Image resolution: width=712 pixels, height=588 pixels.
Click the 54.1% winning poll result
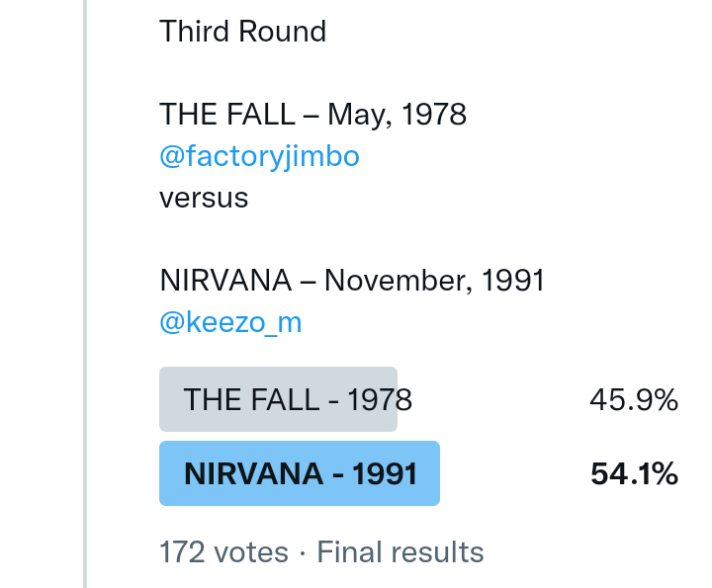coord(633,474)
